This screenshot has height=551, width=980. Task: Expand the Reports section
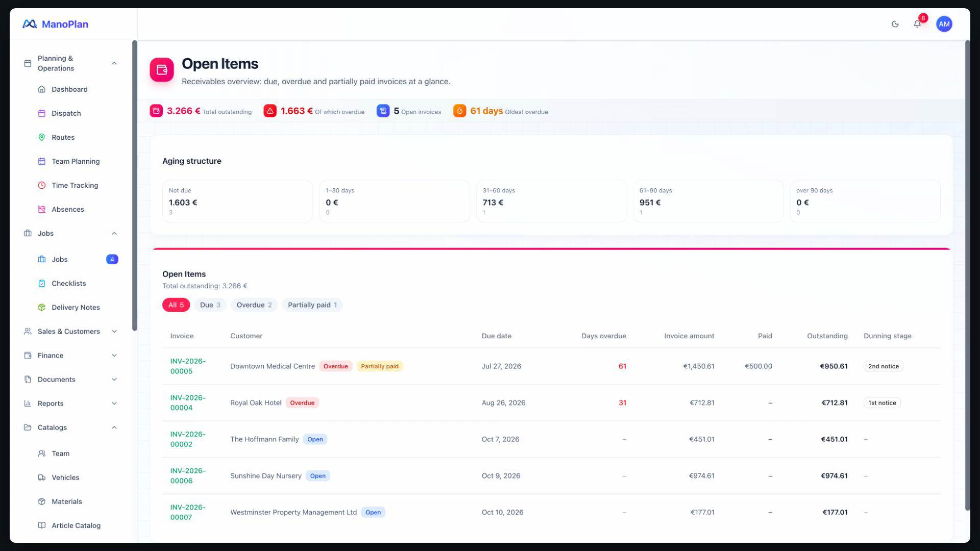[114, 404]
